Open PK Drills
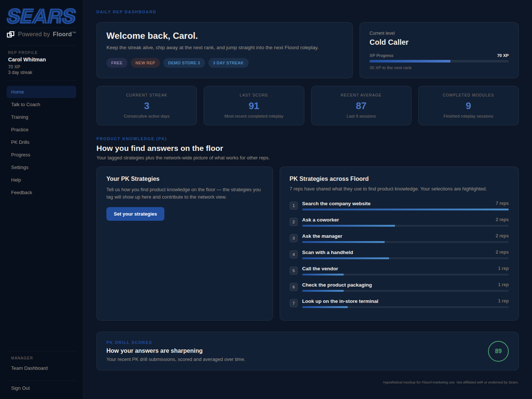The image size is (532, 399). pyautogui.click(x=41, y=142)
